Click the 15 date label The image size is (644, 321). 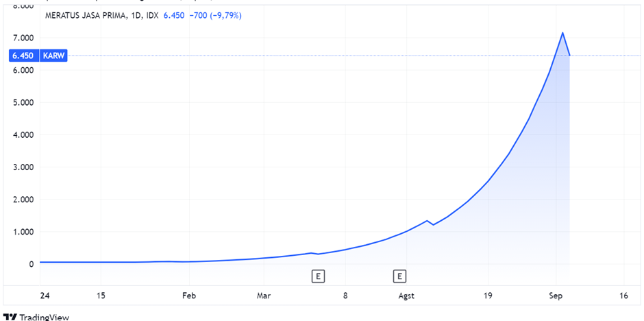click(x=101, y=296)
